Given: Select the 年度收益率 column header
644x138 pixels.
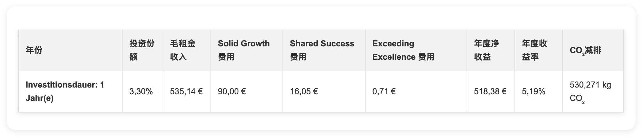Looking at the screenshot, I should click(x=535, y=50).
